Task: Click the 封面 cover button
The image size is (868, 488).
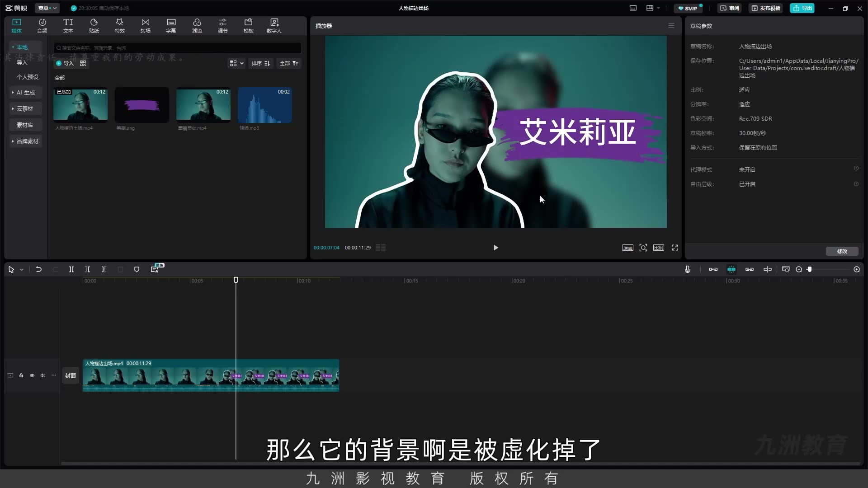Action: [x=71, y=375]
